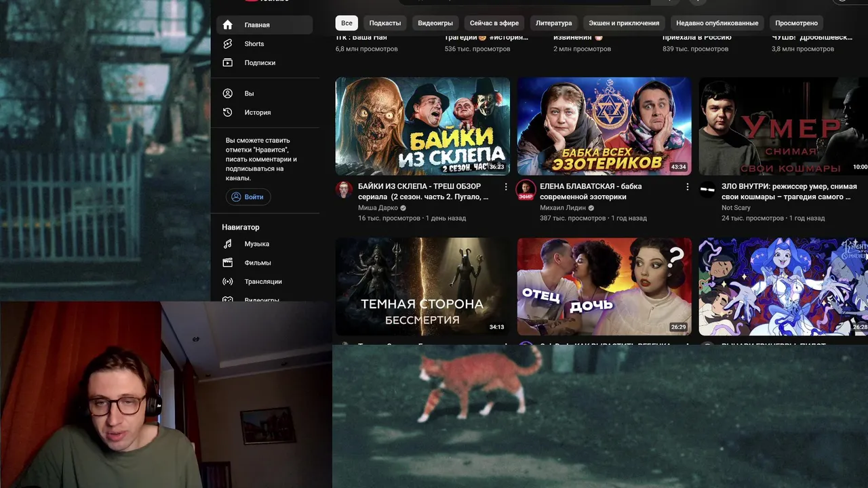Image resolution: width=868 pixels, height=488 pixels.
Task: Click 24 тыс. просмотров • 1 год назад text
Action: pyautogui.click(x=773, y=218)
